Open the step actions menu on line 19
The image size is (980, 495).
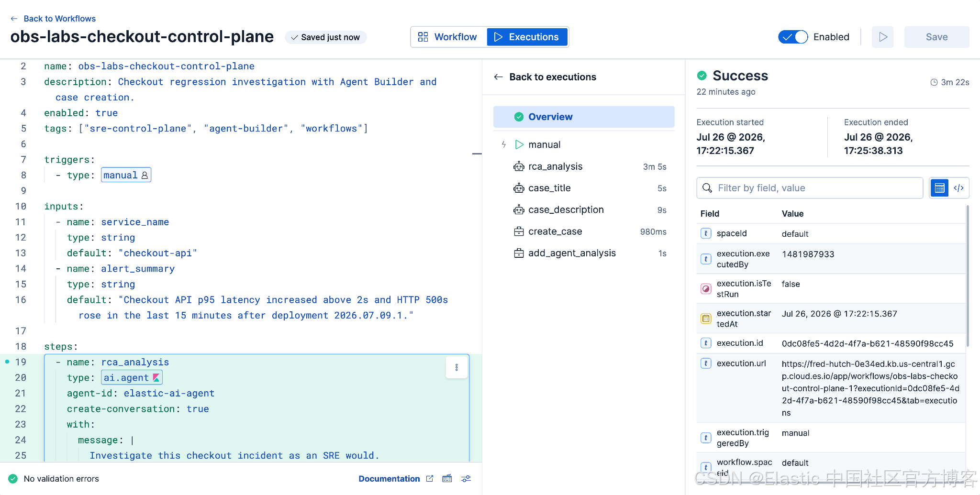pos(457,367)
